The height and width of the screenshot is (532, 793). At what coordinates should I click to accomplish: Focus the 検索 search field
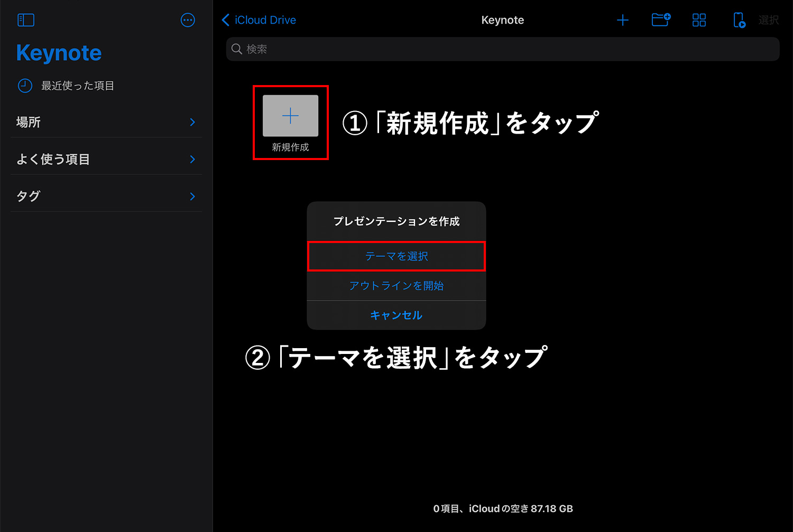tap(503, 49)
